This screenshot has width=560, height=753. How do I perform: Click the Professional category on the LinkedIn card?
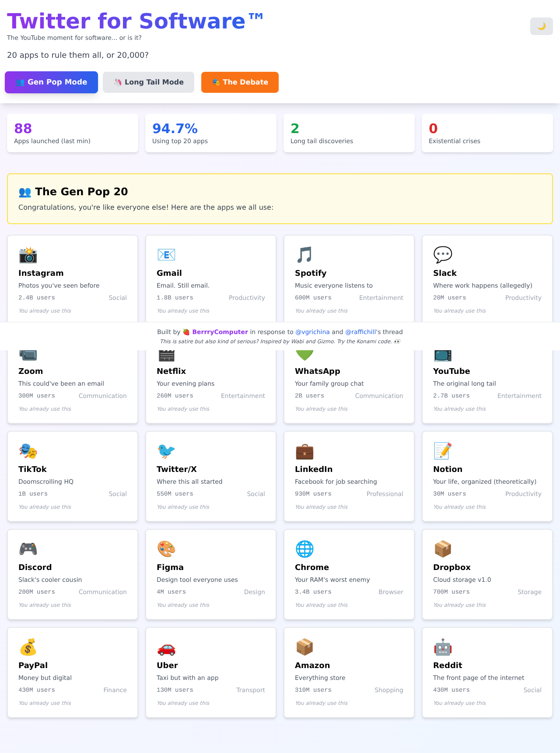[x=385, y=494]
